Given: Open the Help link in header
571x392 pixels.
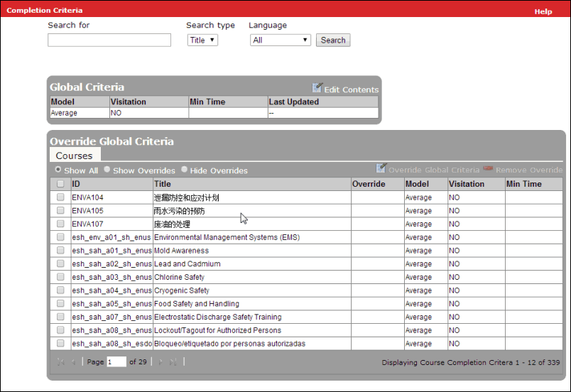Looking at the screenshot, I should pos(543,11).
